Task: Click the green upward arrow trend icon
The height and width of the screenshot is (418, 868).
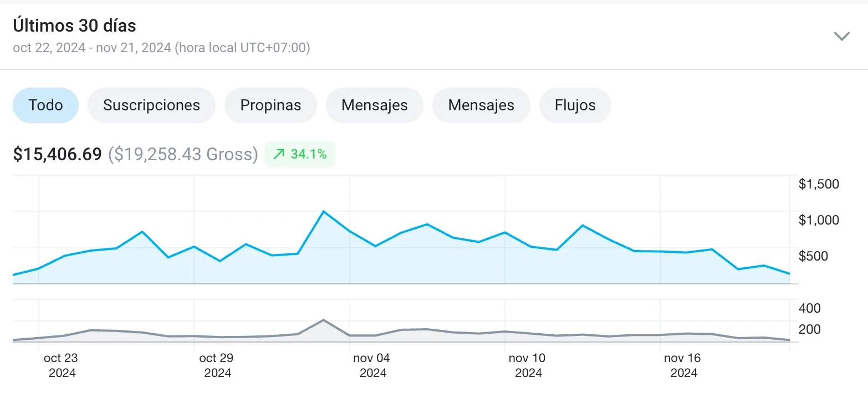Action: [x=279, y=155]
